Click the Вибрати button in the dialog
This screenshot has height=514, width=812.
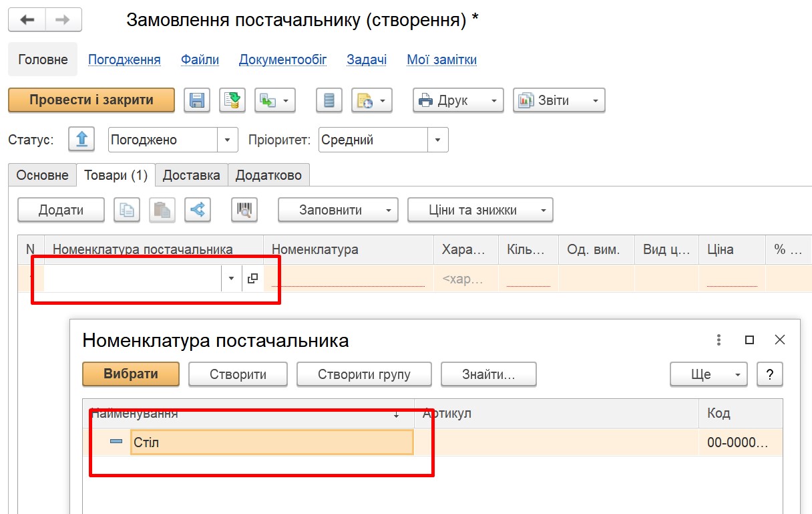tap(131, 374)
